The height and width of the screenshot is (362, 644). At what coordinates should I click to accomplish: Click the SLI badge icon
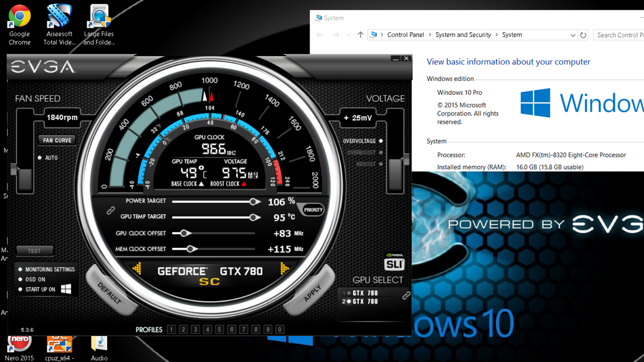tap(394, 263)
